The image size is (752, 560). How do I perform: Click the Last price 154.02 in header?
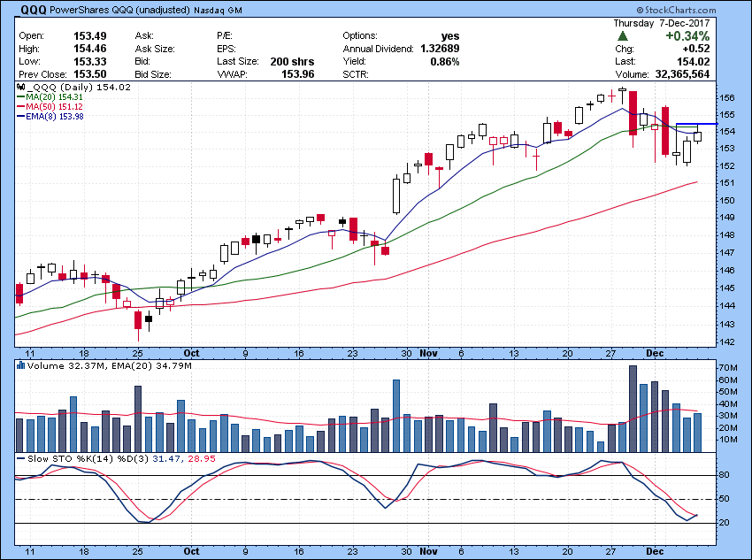(693, 61)
